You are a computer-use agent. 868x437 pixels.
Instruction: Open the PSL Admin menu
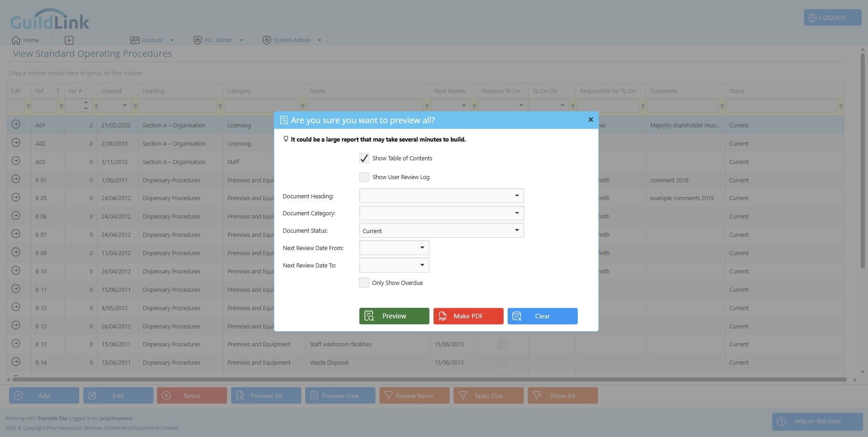point(218,40)
